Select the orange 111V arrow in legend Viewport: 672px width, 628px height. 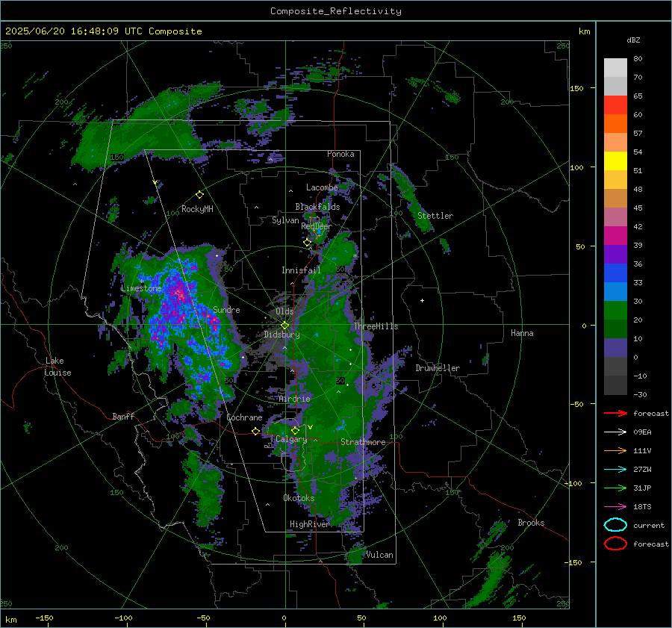pyautogui.click(x=615, y=450)
